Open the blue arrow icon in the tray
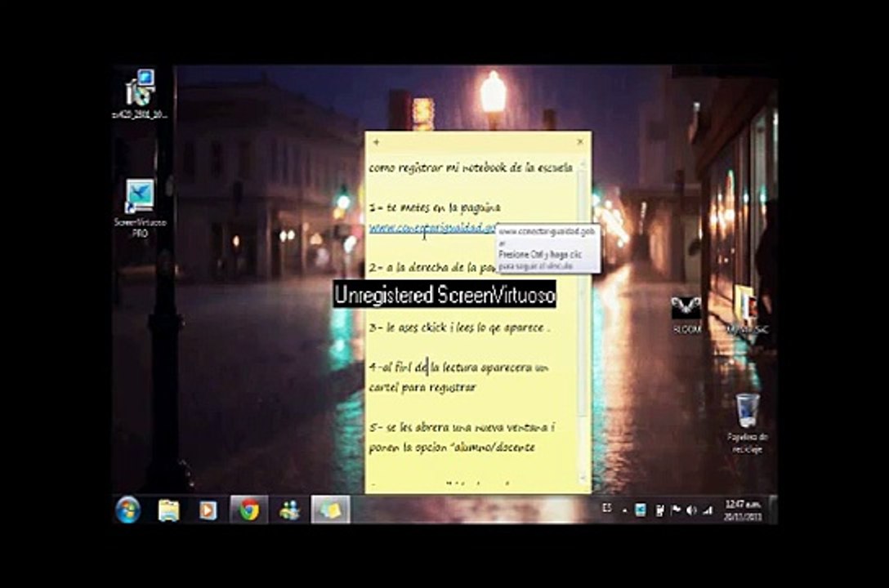889x588 pixels. (x=641, y=510)
